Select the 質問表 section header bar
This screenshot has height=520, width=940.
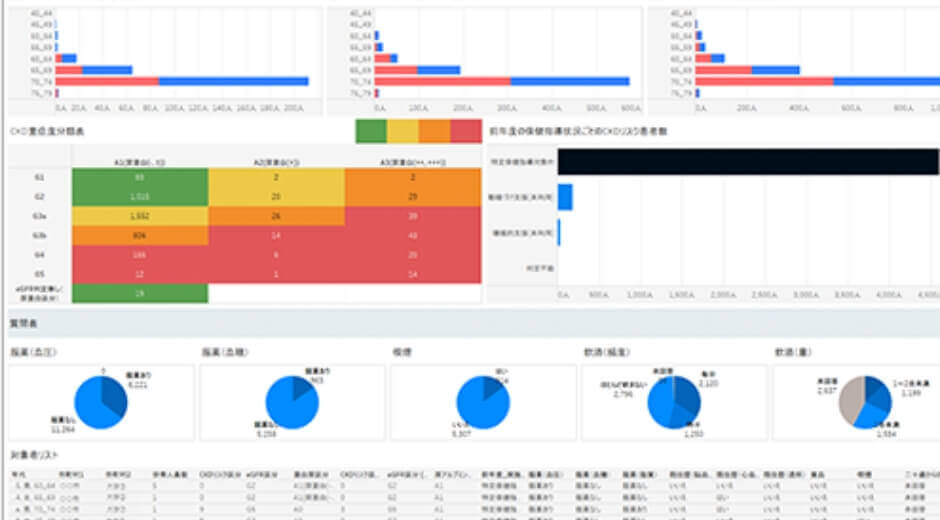coord(472,324)
